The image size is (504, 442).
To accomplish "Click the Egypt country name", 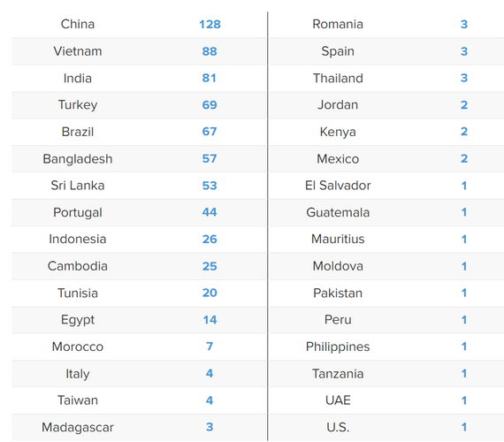I will point(78,320).
